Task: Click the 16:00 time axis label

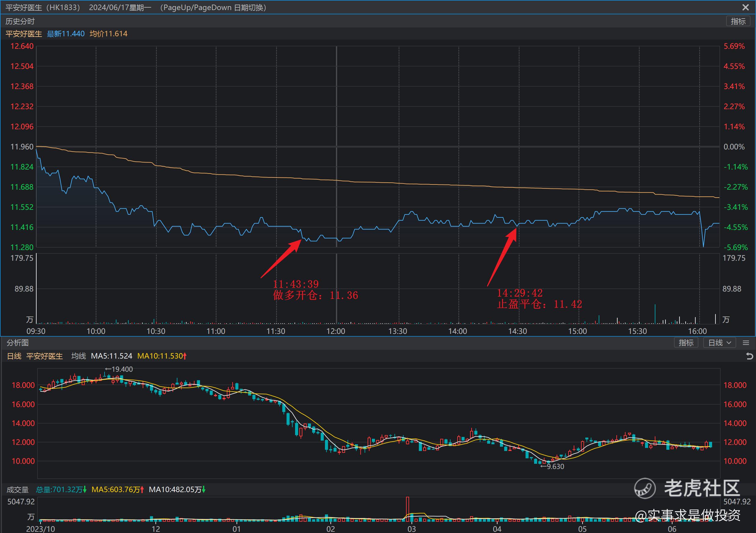Action: 697,331
